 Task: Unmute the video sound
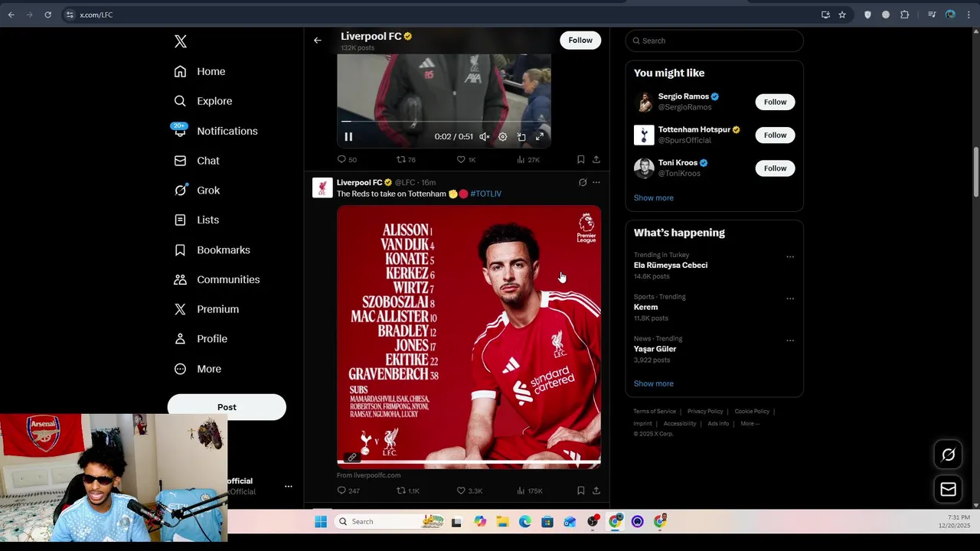pos(485,137)
